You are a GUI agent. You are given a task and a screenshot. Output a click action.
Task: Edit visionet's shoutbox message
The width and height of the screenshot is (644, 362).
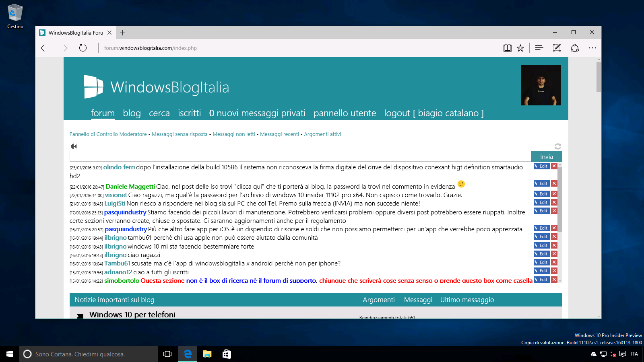point(541,194)
